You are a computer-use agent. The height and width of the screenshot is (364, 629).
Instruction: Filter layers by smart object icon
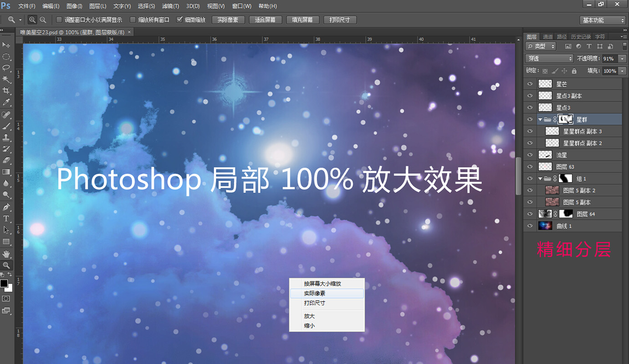pyautogui.click(x=610, y=46)
